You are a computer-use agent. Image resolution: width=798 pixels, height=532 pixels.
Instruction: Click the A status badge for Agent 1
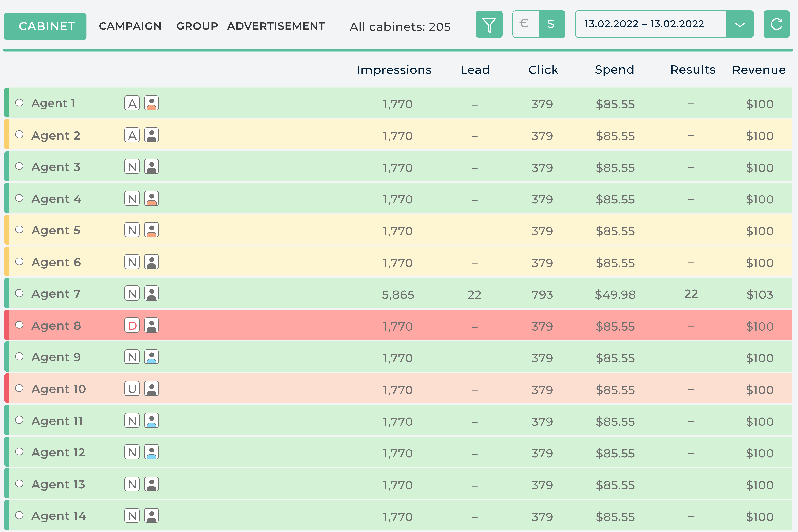point(132,103)
